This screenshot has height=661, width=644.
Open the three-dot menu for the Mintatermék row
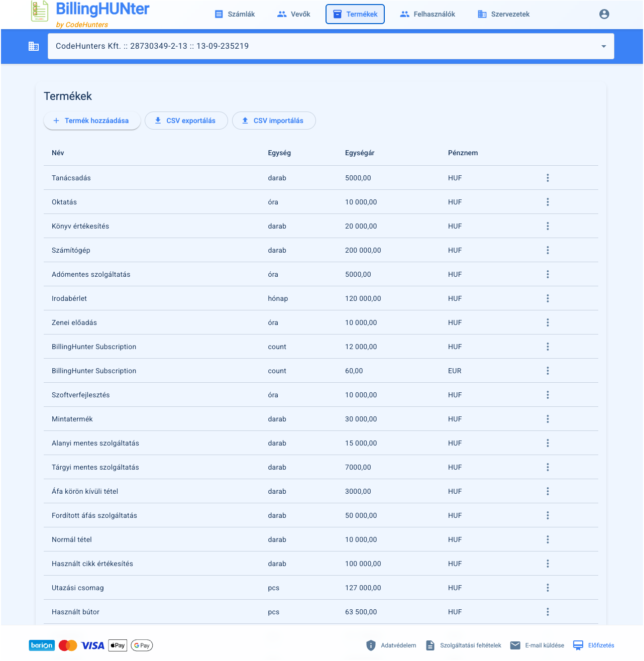pos(548,419)
